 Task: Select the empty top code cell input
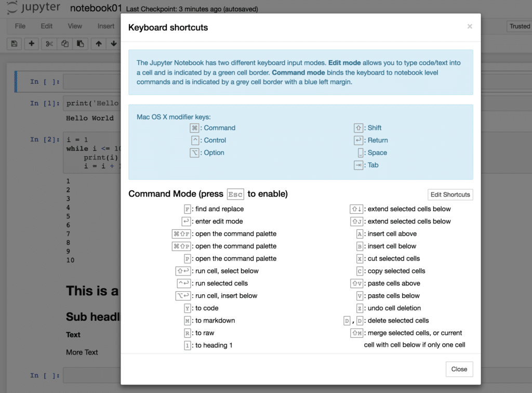(91, 82)
